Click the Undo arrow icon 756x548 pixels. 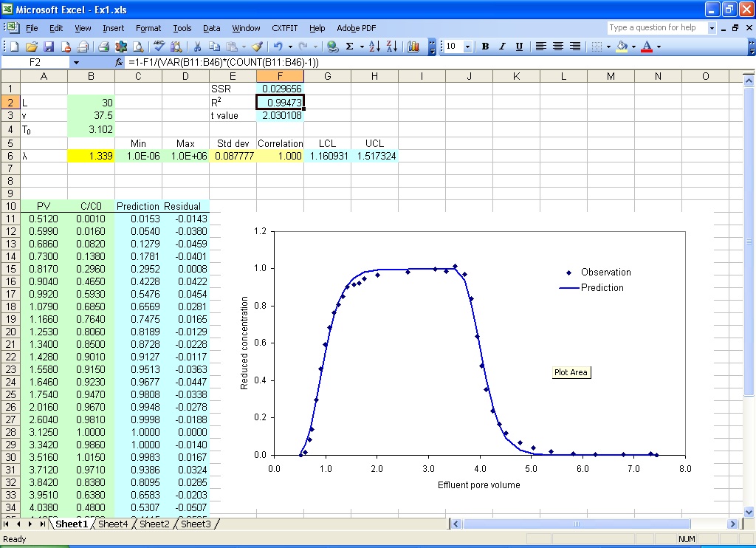tap(278, 47)
